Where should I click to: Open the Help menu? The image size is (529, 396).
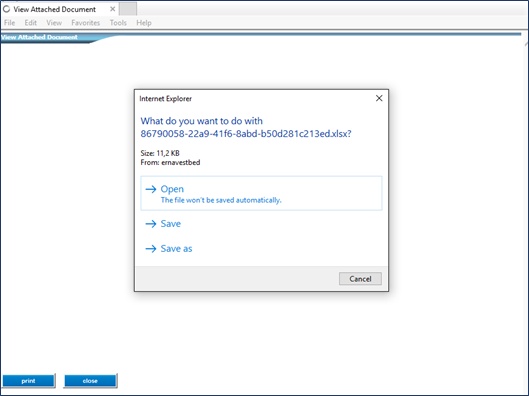pos(144,23)
